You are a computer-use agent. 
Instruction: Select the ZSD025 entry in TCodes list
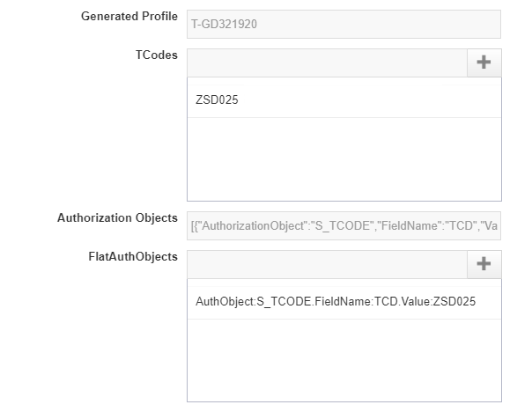[344, 100]
